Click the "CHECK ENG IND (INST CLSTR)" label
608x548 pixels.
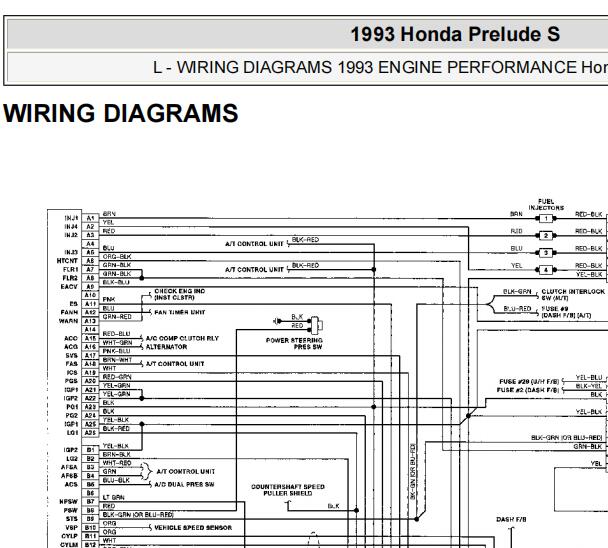pos(180,294)
